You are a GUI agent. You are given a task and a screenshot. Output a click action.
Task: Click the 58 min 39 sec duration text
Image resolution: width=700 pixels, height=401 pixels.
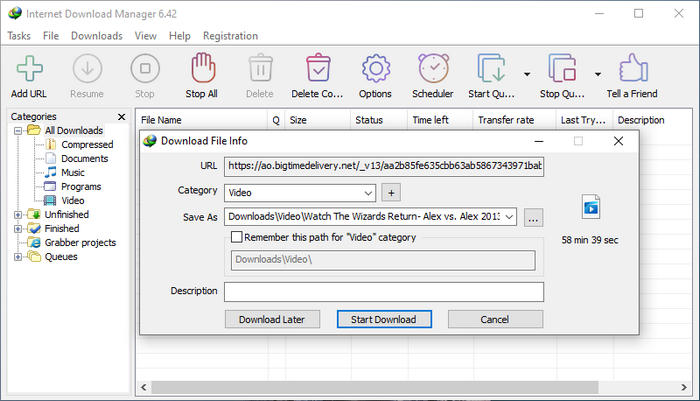click(590, 240)
